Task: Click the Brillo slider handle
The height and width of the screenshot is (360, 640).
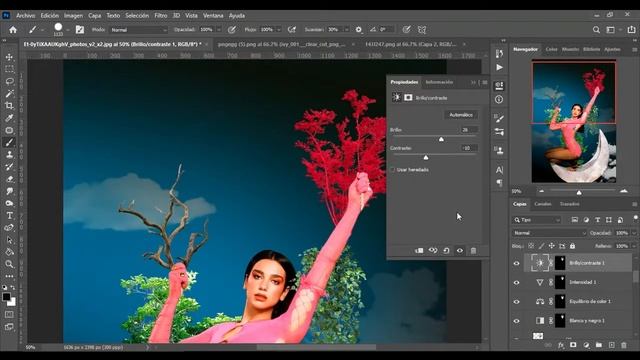Action: pyautogui.click(x=441, y=140)
